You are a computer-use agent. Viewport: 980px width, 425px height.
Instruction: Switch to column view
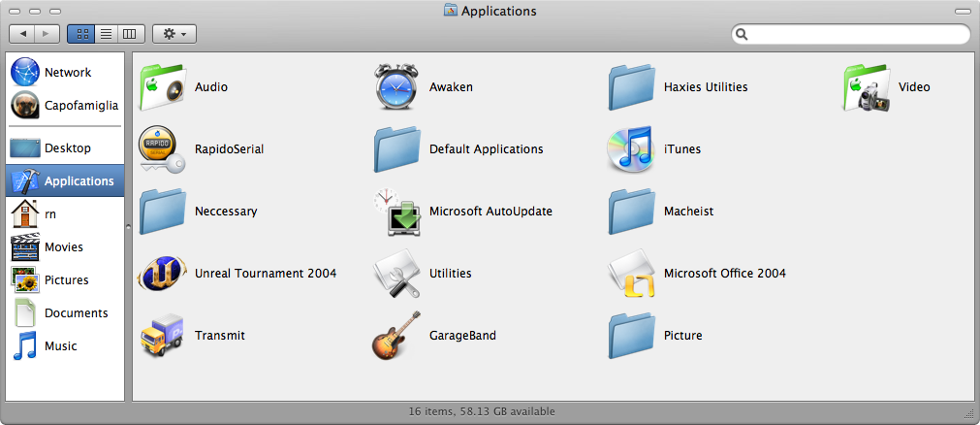131,34
